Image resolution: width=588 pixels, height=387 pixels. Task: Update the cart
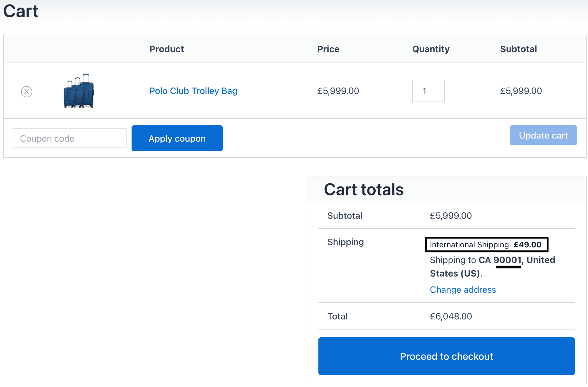coord(543,135)
